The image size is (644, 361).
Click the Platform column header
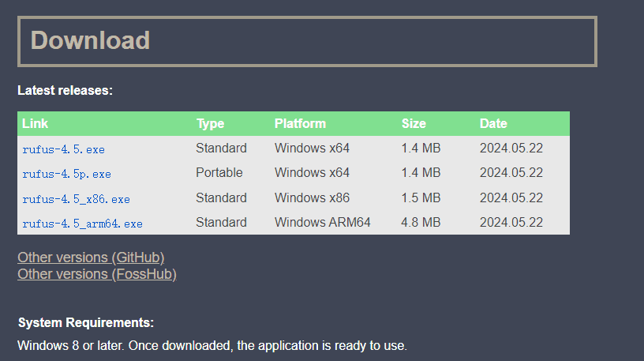pos(300,124)
